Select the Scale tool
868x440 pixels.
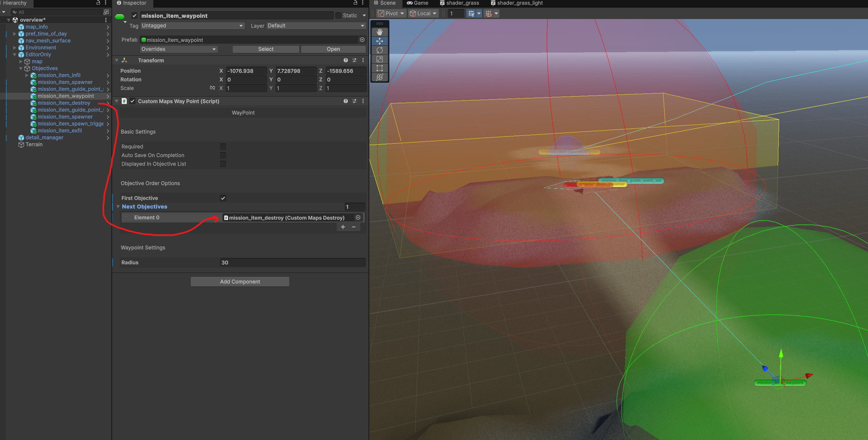click(x=379, y=59)
